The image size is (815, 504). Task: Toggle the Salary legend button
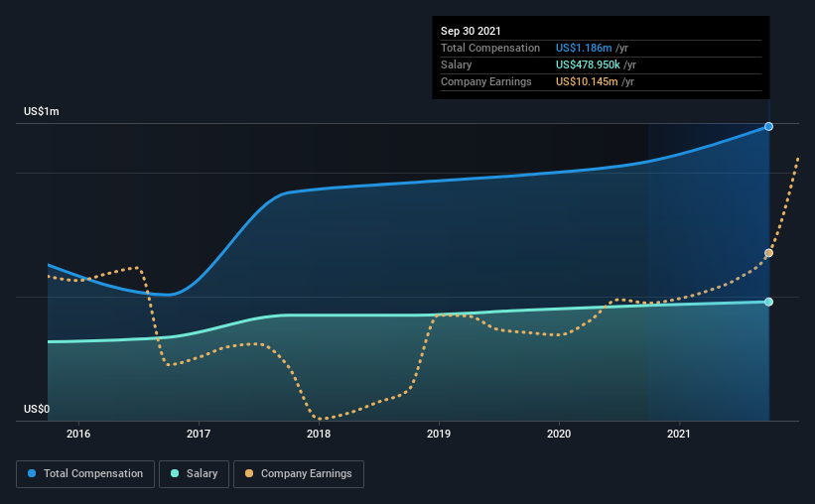(194, 474)
